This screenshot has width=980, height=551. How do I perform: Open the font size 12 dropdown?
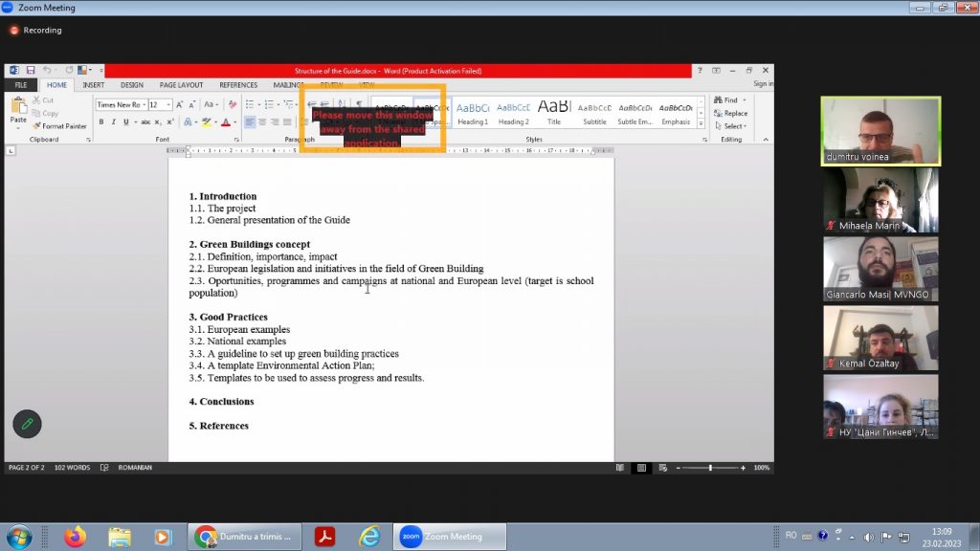160,105
